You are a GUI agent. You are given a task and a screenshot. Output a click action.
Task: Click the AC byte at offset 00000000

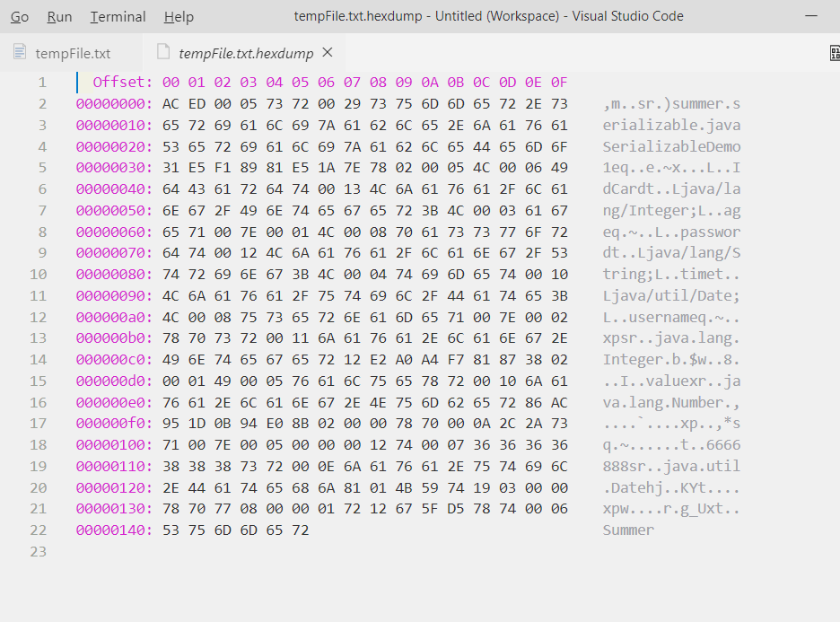(171, 103)
